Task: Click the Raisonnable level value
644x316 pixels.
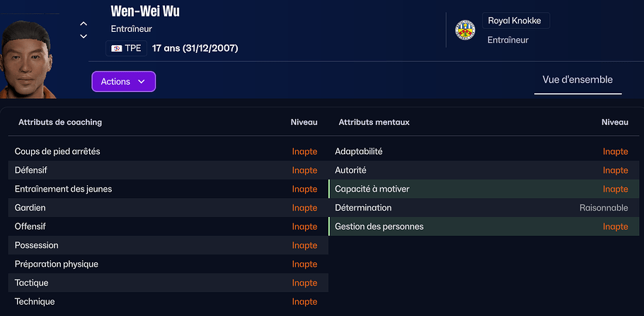Action: [x=604, y=208]
